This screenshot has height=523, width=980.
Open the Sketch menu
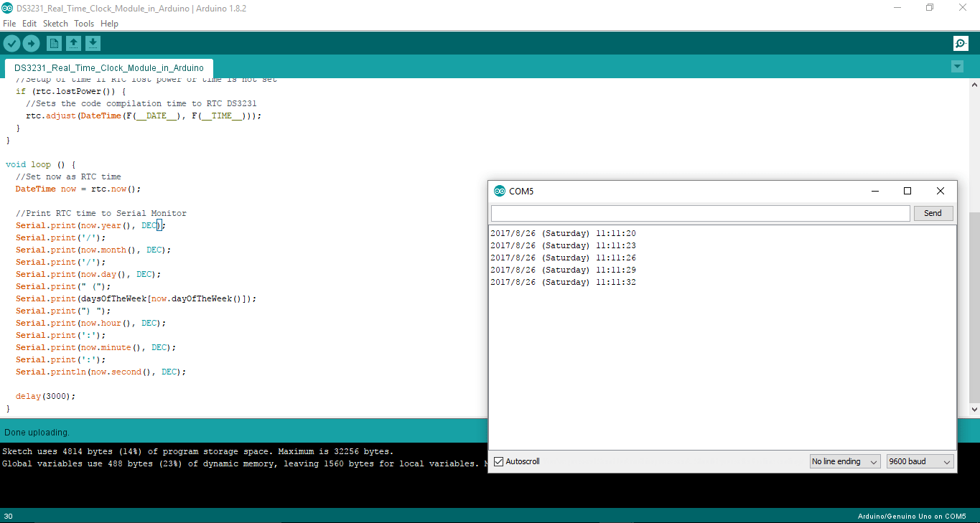(x=55, y=23)
